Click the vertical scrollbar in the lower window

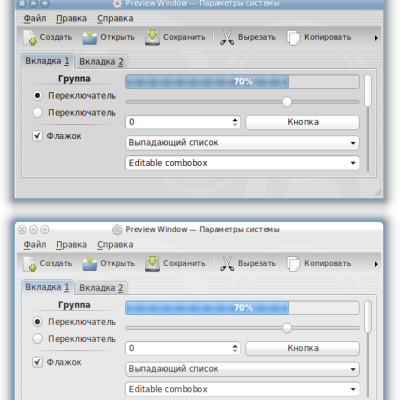(x=368, y=350)
